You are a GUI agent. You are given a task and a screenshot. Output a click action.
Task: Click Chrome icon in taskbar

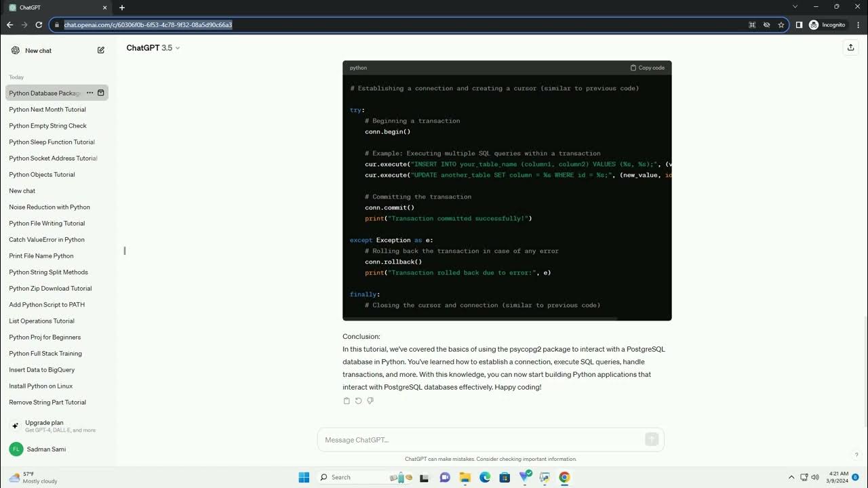pos(564,477)
